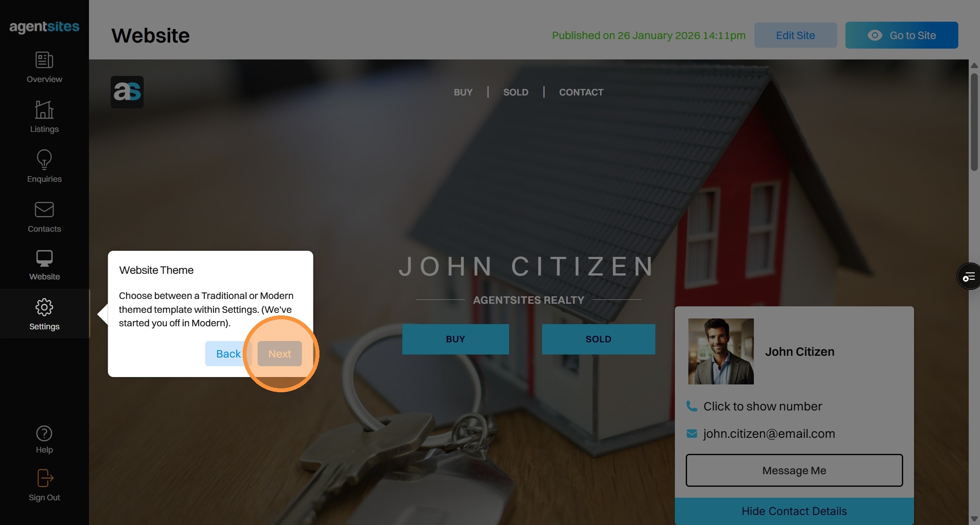Click the agentsites logo
This screenshot has width=980, height=525.
tap(44, 27)
